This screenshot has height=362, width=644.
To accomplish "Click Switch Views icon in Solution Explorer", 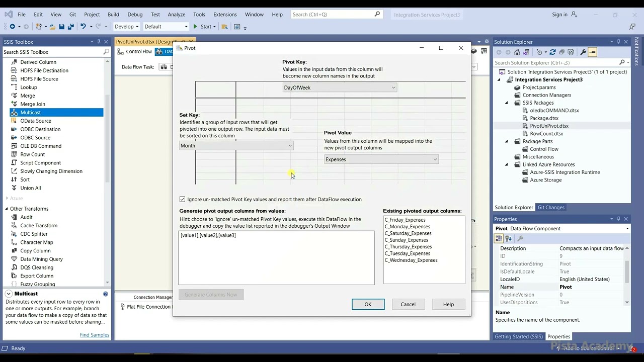I will coord(526,52).
